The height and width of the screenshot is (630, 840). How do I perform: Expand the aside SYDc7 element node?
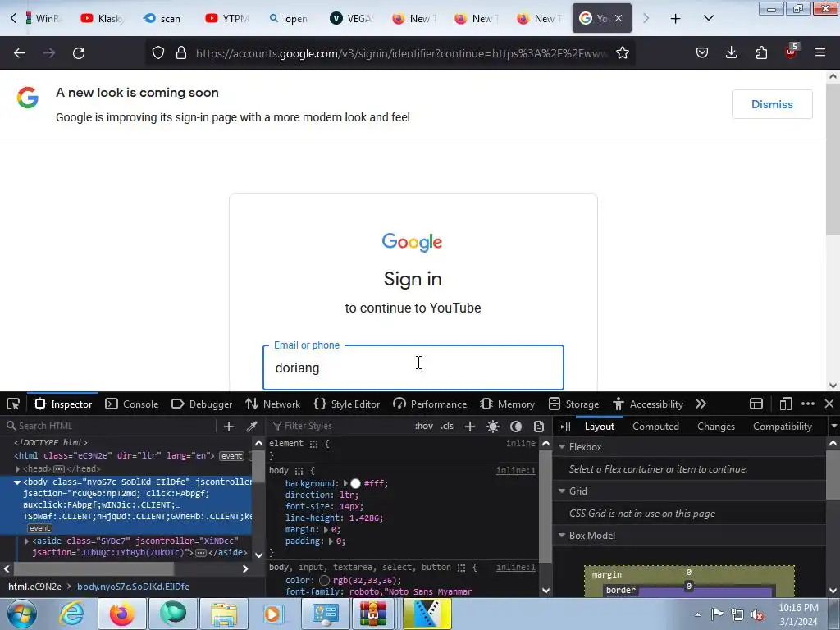tap(26, 541)
